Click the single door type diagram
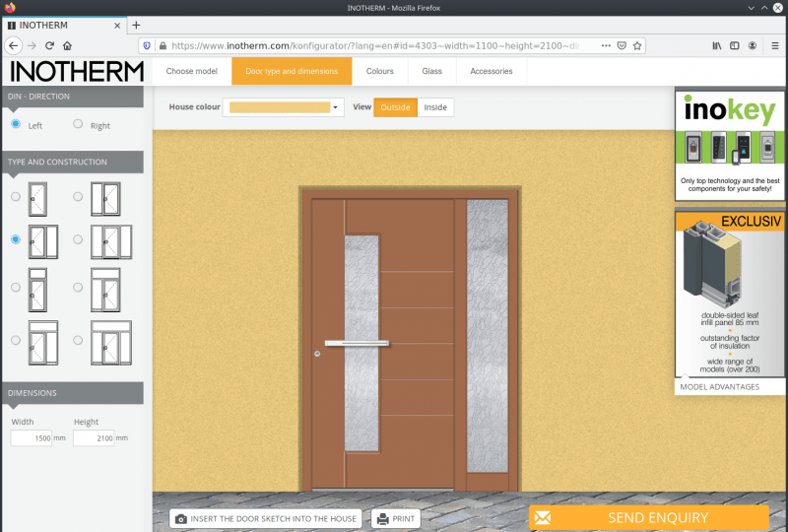Image resolution: width=788 pixels, height=532 pixels. coord(37,199)
